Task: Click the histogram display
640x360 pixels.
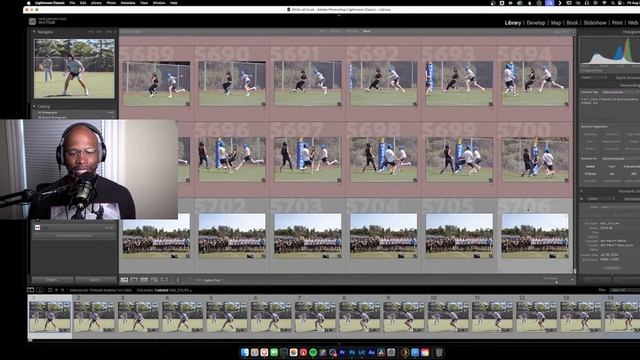Action: [x=610, y=51]
